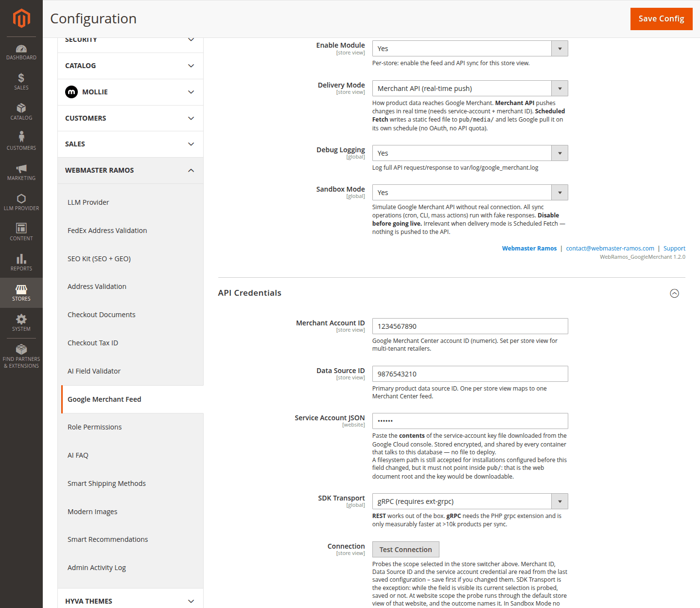Open the System gear icon menu
This screenshot has height=608, width=700.
(21, 322)
